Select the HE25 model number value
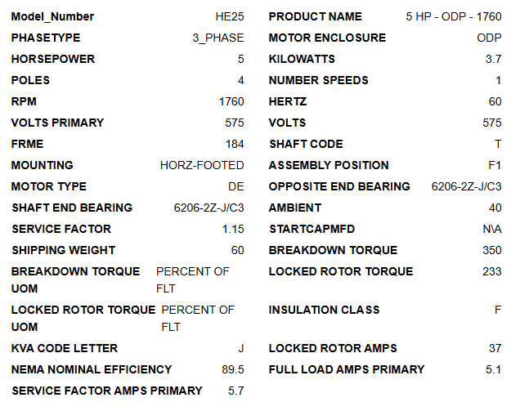This screenshot has height=420, width=520. [x=230, y=16]
